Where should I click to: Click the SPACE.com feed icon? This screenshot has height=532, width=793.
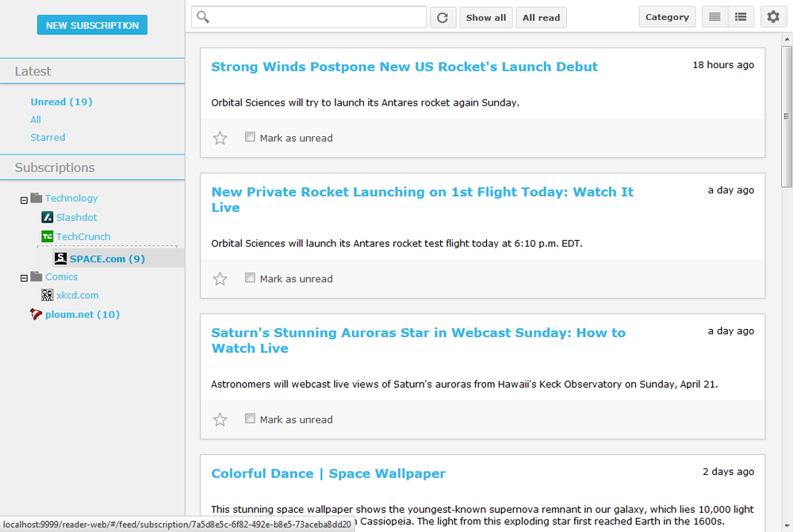(61, 258)
